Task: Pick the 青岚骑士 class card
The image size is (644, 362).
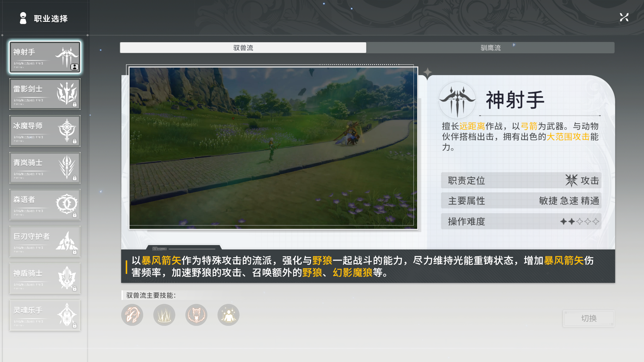Action: click(45, 168)
